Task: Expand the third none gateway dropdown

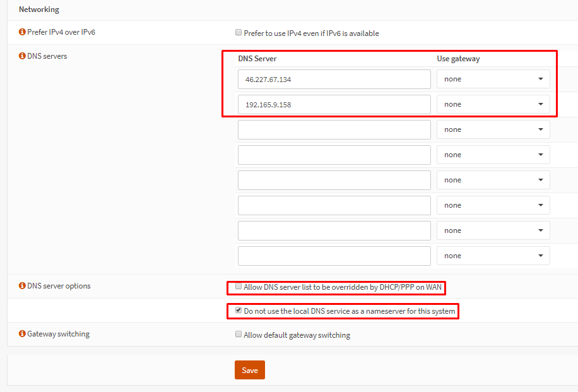Action: point(493,129)
